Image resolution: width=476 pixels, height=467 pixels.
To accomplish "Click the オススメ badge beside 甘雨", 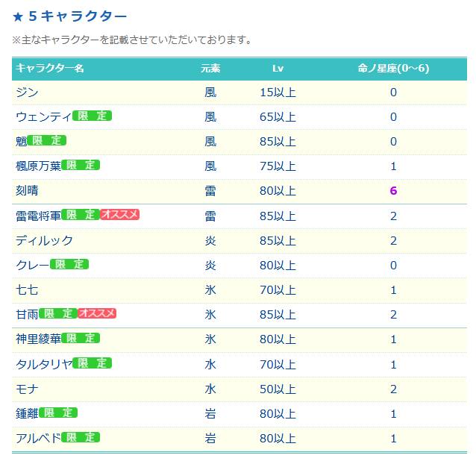I will (97, 313).
